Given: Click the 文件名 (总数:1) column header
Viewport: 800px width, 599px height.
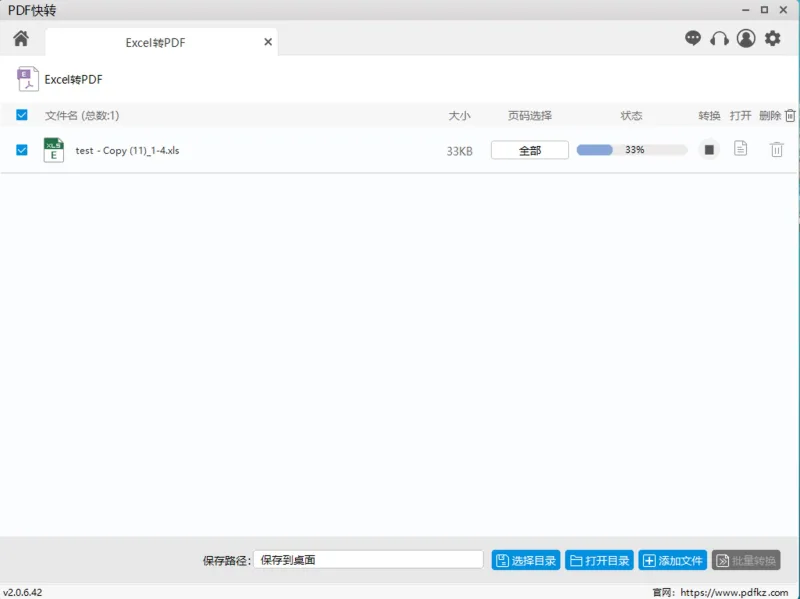Looking at the screenshot, I should pyautogui.click(x=82, y=115).
